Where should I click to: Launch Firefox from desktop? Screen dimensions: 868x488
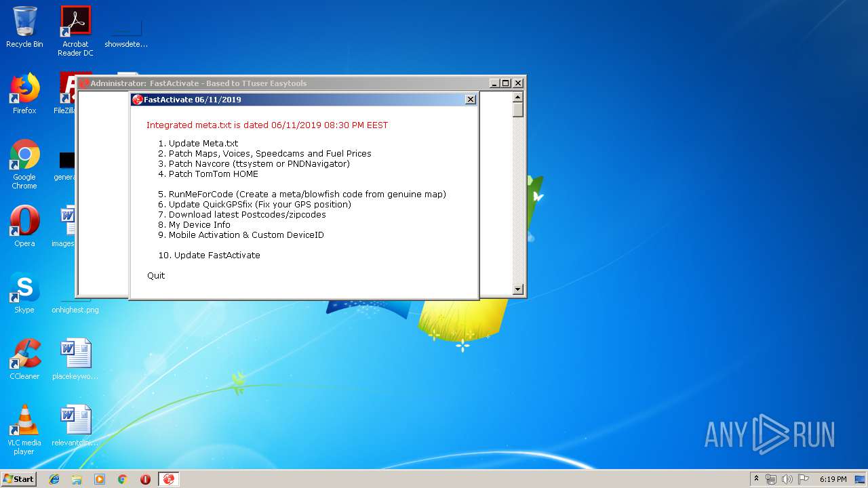(x=24, y=94)
